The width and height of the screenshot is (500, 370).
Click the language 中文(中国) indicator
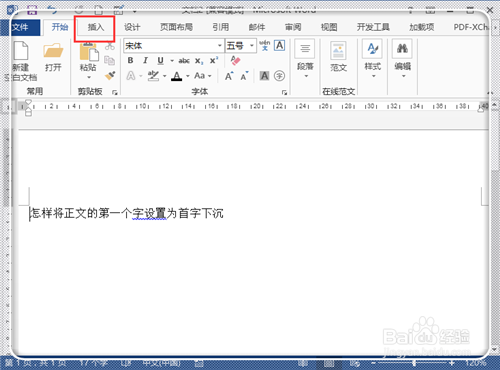162,363
